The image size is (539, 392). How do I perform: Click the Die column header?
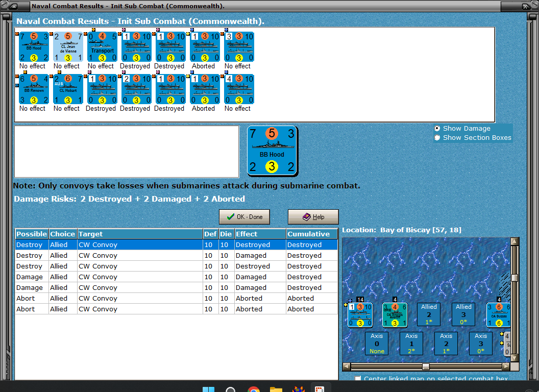tap(226, 234)
